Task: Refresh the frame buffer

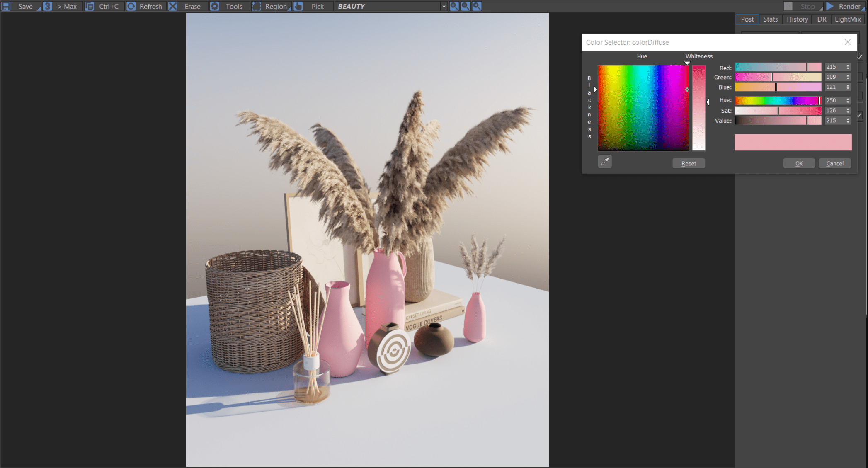Action: 131,6
